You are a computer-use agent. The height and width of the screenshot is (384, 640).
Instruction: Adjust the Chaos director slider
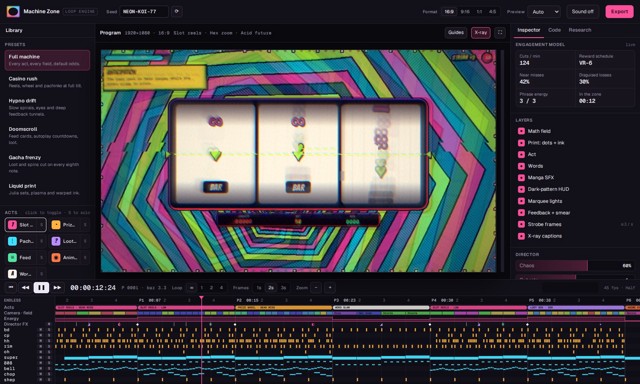coord(575,266)
